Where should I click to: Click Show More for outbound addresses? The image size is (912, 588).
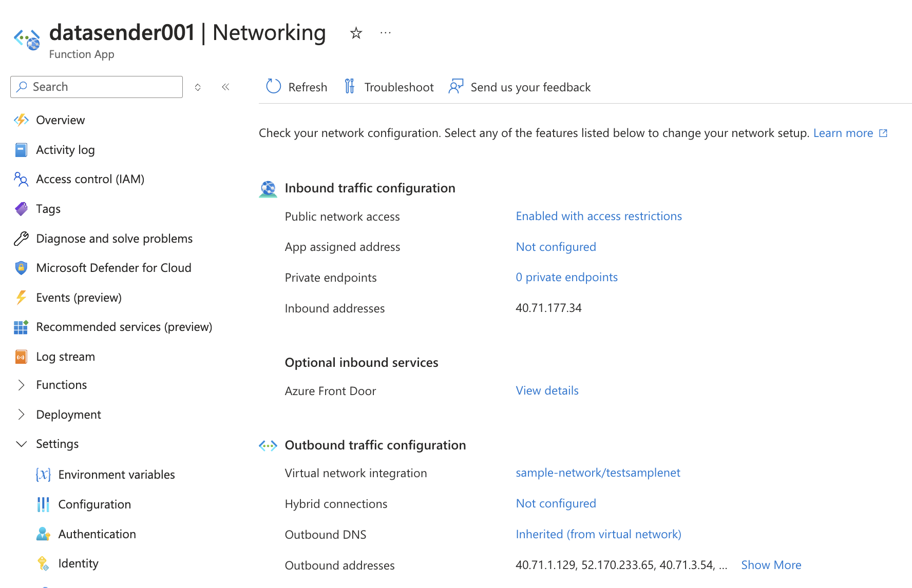pyautogui.click(x=771, y=565)
